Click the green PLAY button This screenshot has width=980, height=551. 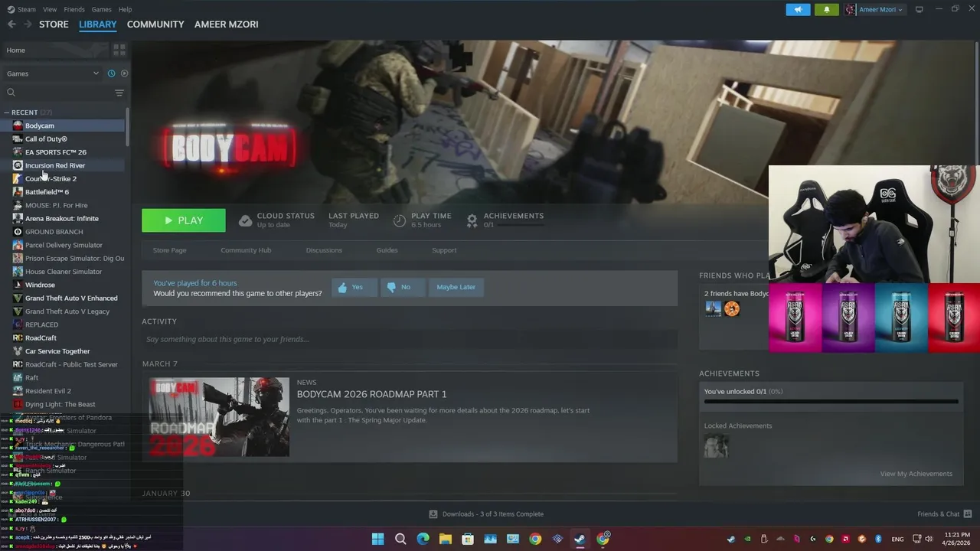pos(184,220)
